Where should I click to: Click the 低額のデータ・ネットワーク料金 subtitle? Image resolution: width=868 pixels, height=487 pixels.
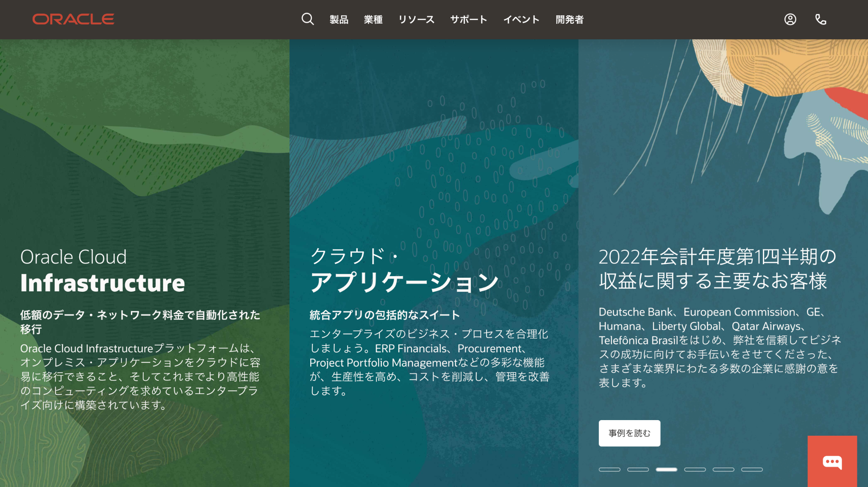[140, 322]
